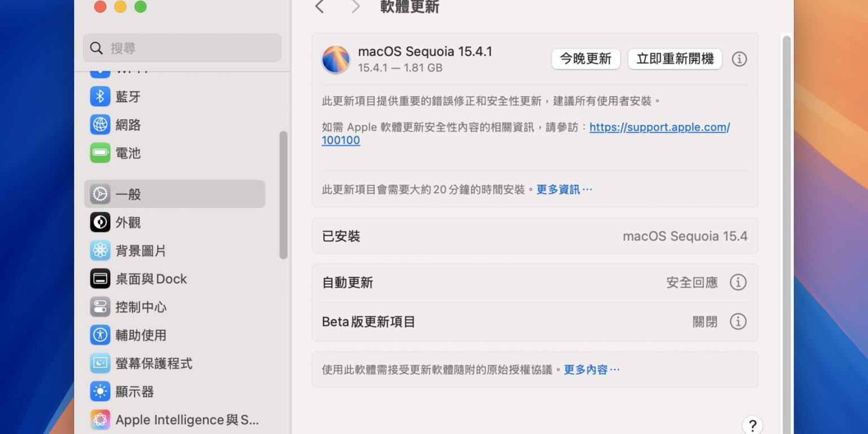Open the Battery (電池) icon
Image resolution: width=868 pixels, height=434 pixels.
[100, 153]
